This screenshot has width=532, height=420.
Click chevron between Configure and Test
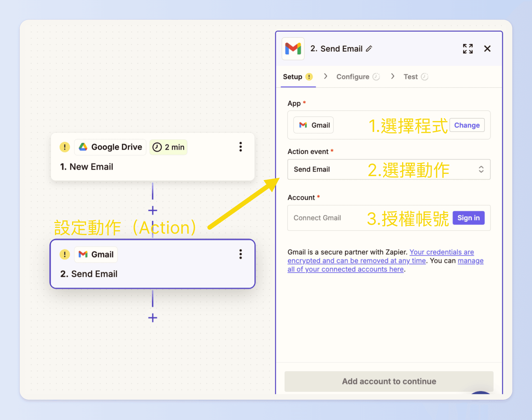393,76
